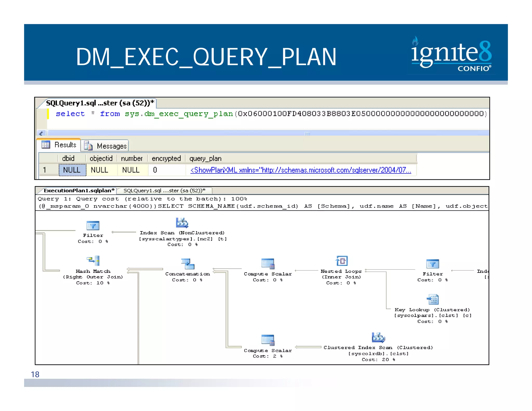Click the top-left Filter operator icon
This screenshot has width=532, height=411.
pyautogui.click(x=93, y=226)
